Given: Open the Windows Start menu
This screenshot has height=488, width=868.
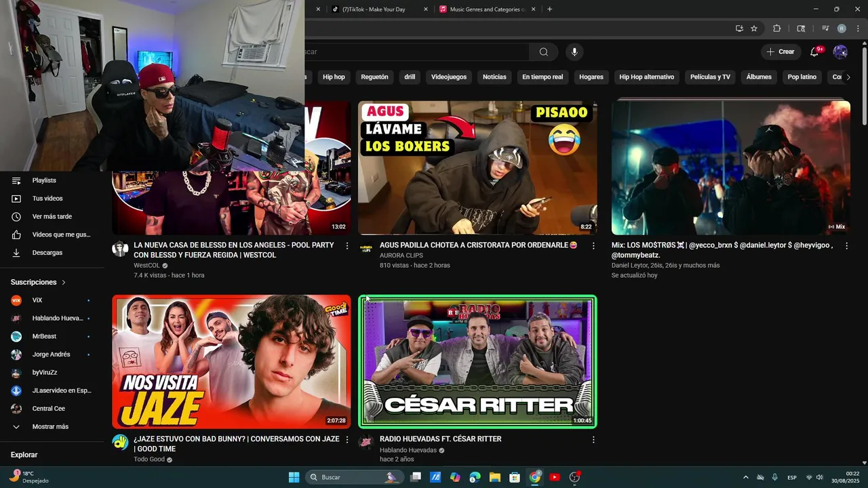Looking at the screenshot, I should point(294,477).
